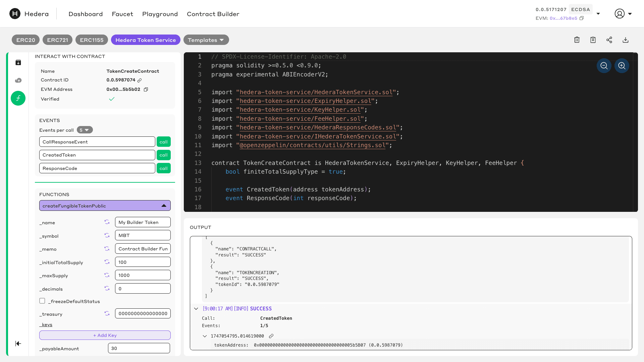Zoom in the code editor
Viewport: 644px width, 362px height.
click(622, 66)
